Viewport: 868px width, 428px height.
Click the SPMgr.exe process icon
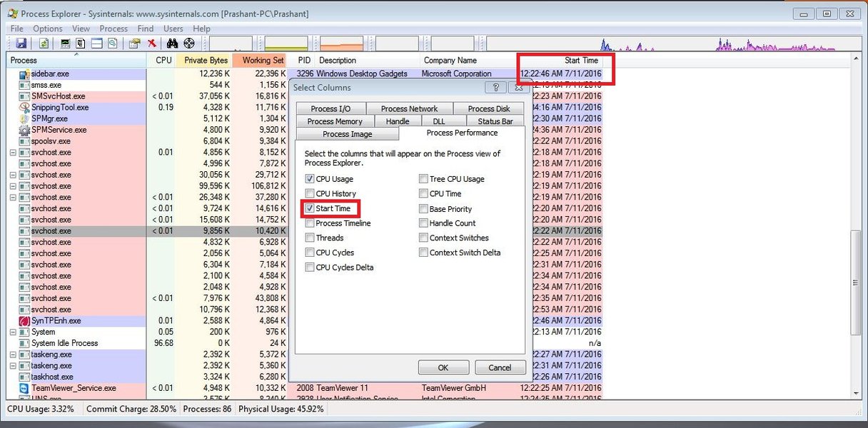(25, 118)
